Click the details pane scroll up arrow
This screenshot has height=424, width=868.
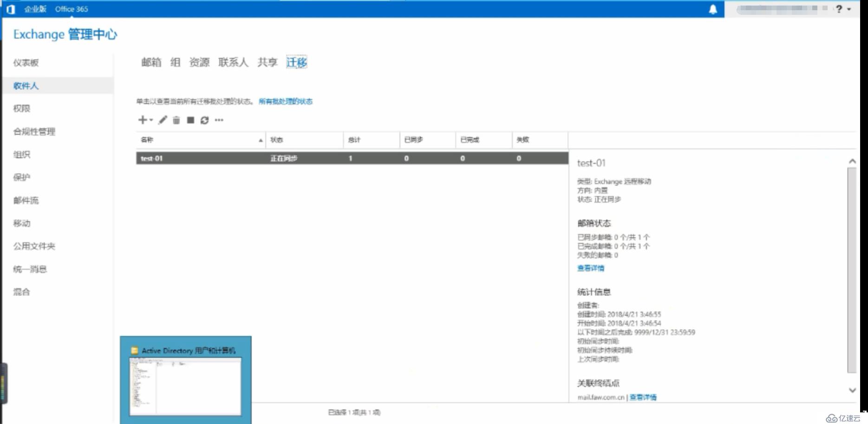click(x=852, y=161)
